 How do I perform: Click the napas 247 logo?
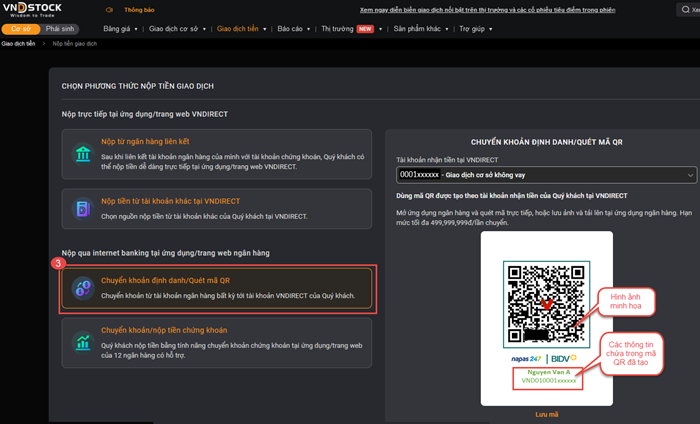(x=526, y=359)
